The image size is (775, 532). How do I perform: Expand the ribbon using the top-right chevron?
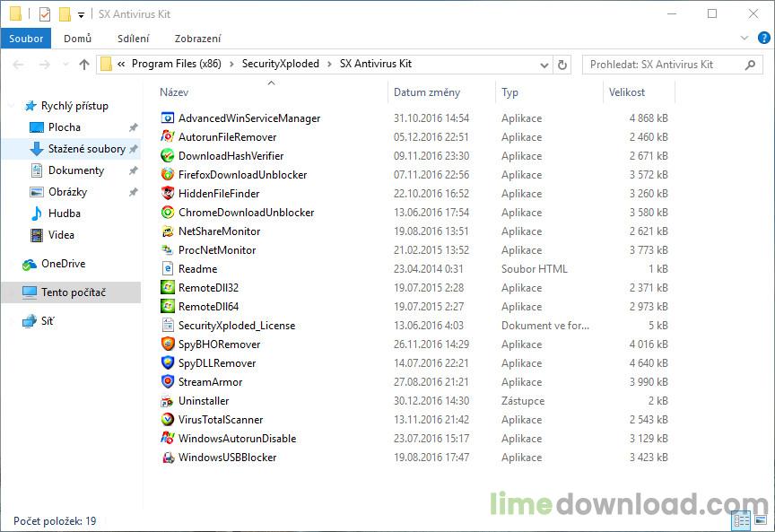pos(743,39)
